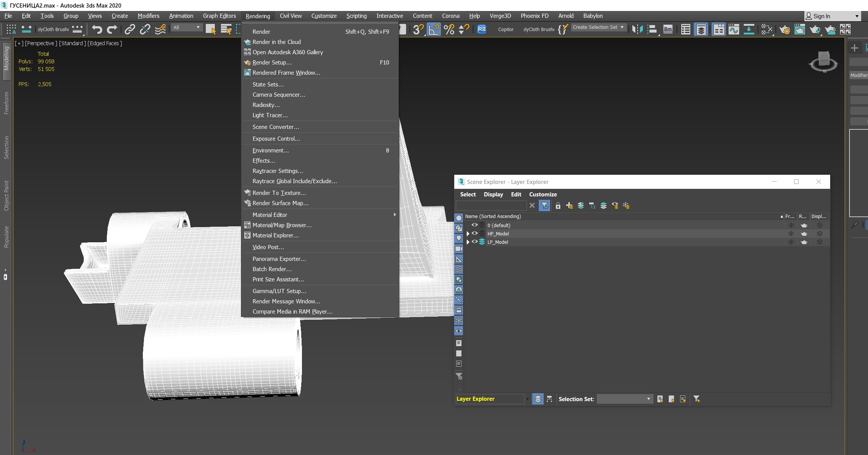Open the Selection Set dropdown in Scene Explorer
The image size is (868, 455).
coord(624,399)
